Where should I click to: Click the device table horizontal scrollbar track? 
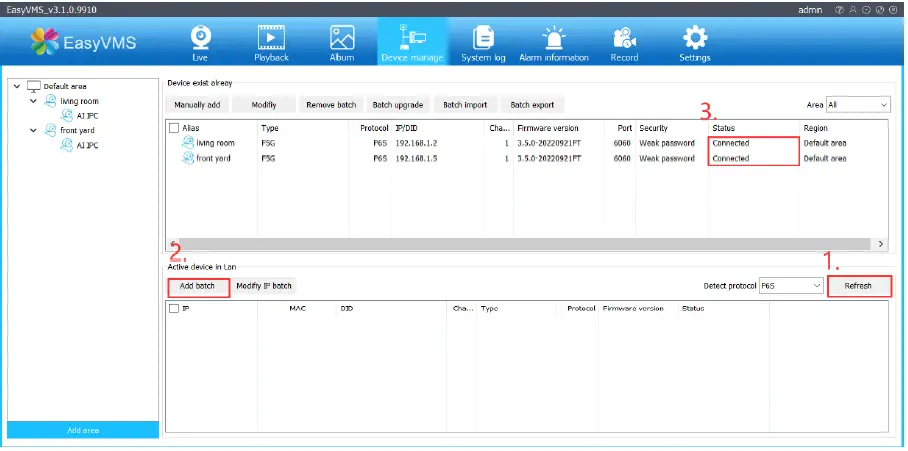pyautogui.click(x=525, y=244)
